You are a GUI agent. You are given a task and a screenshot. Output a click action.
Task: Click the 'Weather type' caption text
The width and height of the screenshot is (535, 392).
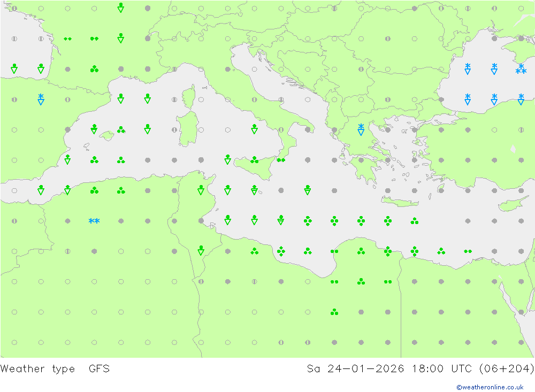(37, 369)
